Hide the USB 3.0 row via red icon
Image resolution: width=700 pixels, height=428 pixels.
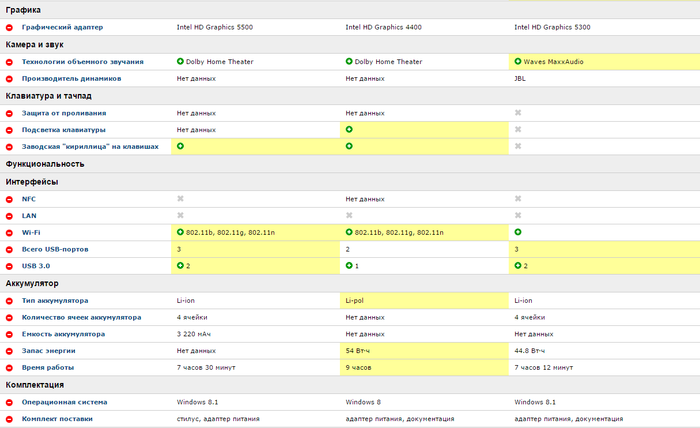point(10,266)
